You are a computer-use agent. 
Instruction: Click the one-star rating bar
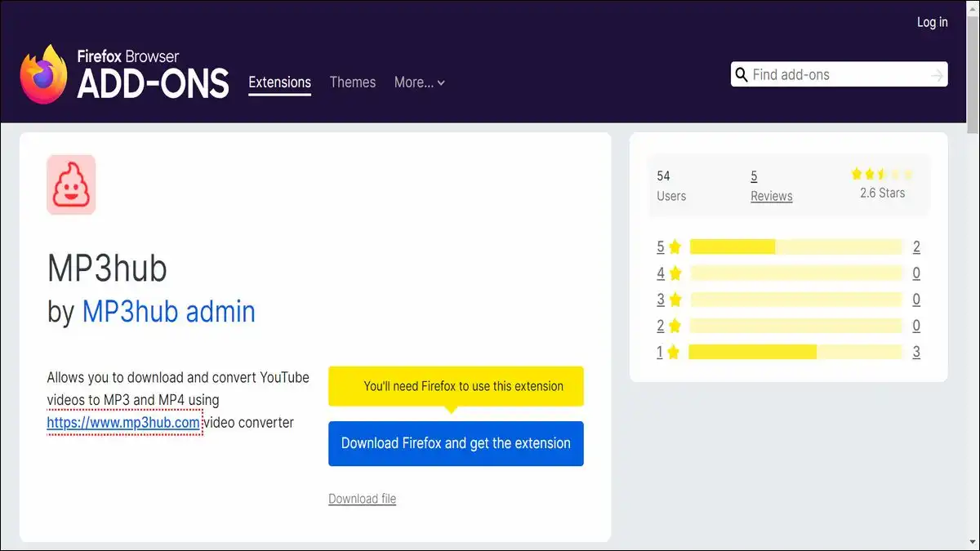(795, 352)
